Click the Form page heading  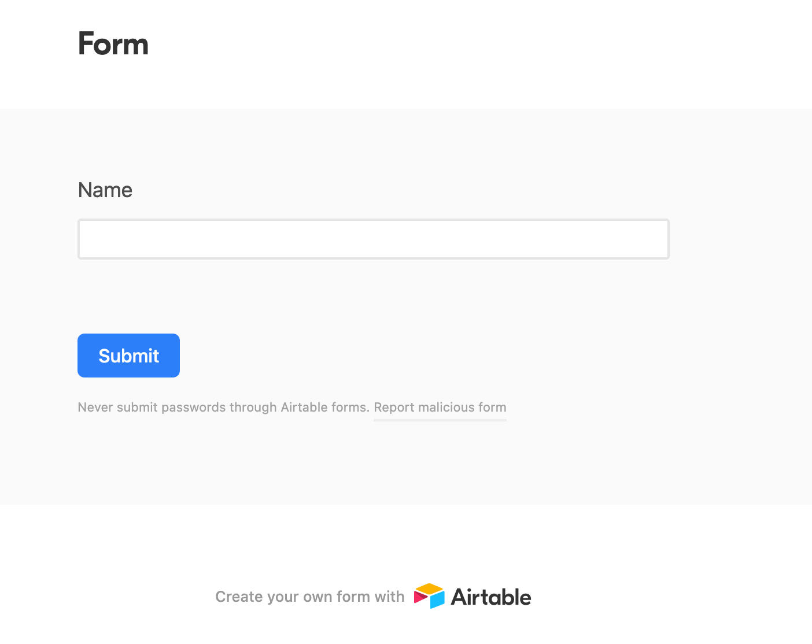tap(113, 44)
